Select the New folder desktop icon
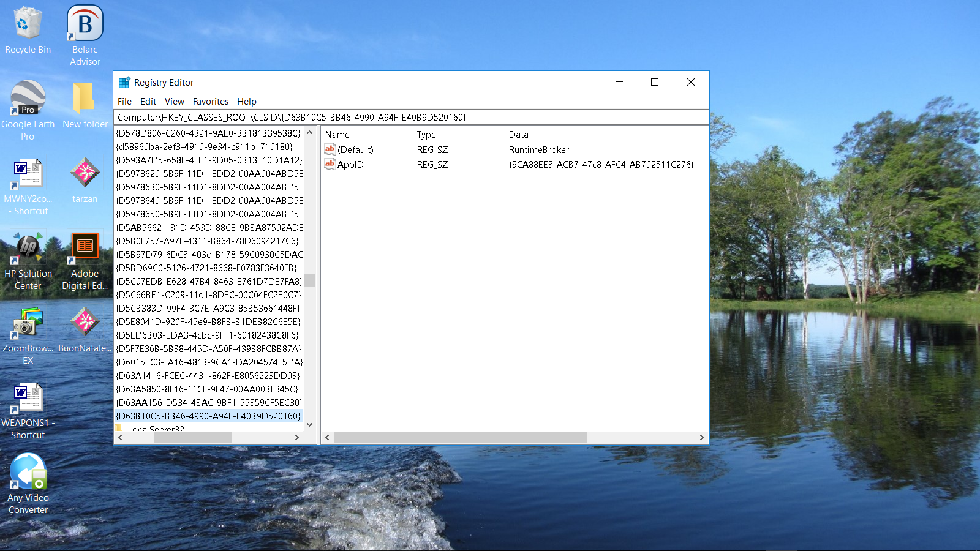The height and width of the screenshot is (551, 980). pyautogui.click(x=85, y=105)
